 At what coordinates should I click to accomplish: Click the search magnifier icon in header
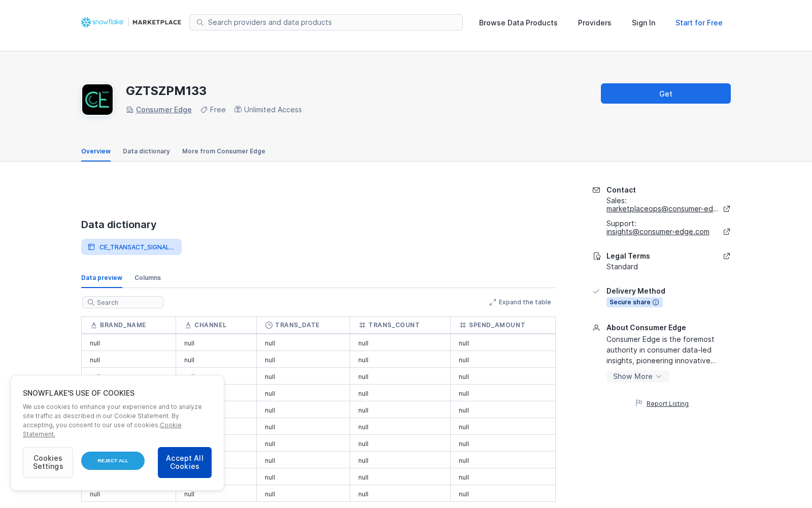(x=200, y=22)
